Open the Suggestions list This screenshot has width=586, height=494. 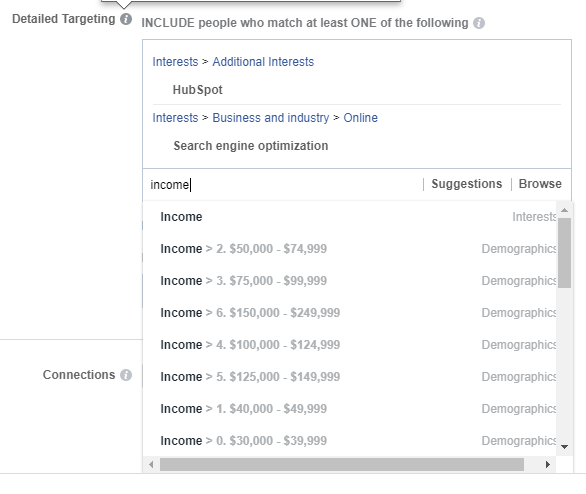tap(466, 184)
